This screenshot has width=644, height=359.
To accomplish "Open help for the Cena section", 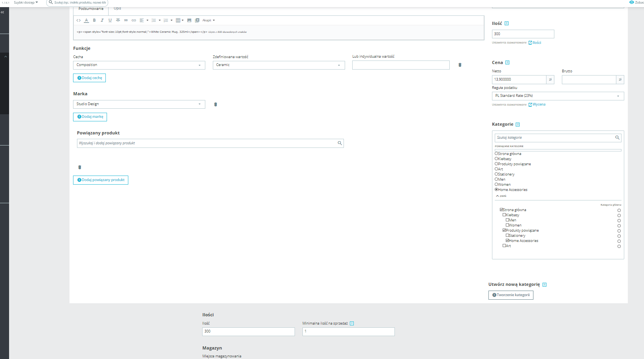I will (507, 62).
